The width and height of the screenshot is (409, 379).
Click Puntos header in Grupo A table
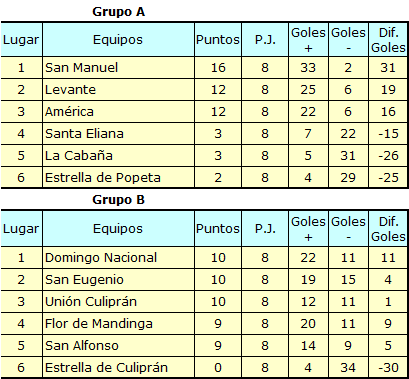click(218, 40)
